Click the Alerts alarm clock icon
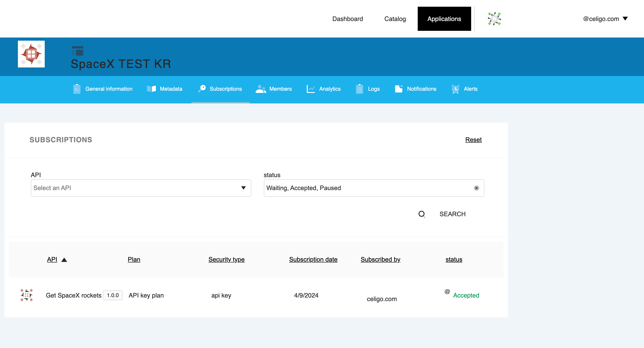This screenshot has height=348, width=644. click(x=455, y=89)
